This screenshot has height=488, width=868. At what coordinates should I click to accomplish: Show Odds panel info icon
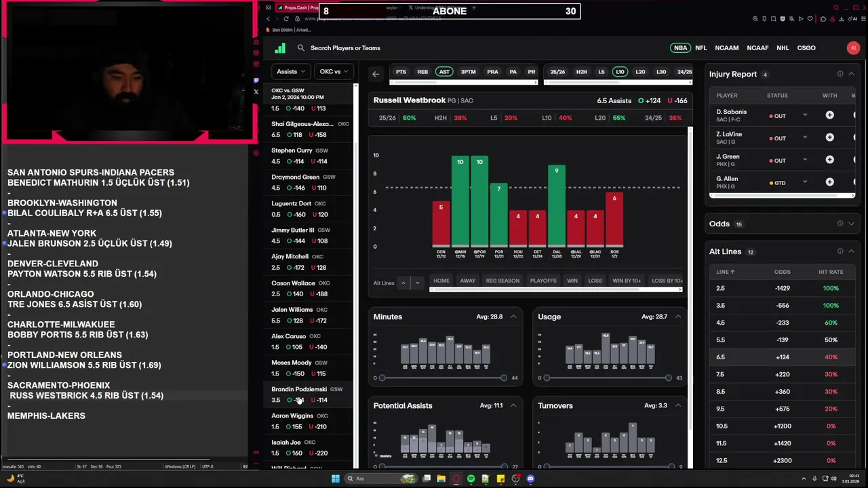coord(840,224)
